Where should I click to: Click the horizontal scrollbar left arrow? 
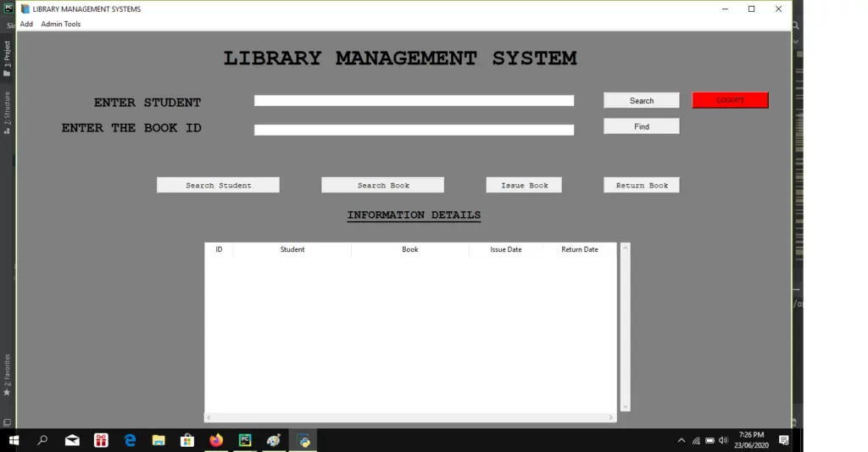click(209, 418)
